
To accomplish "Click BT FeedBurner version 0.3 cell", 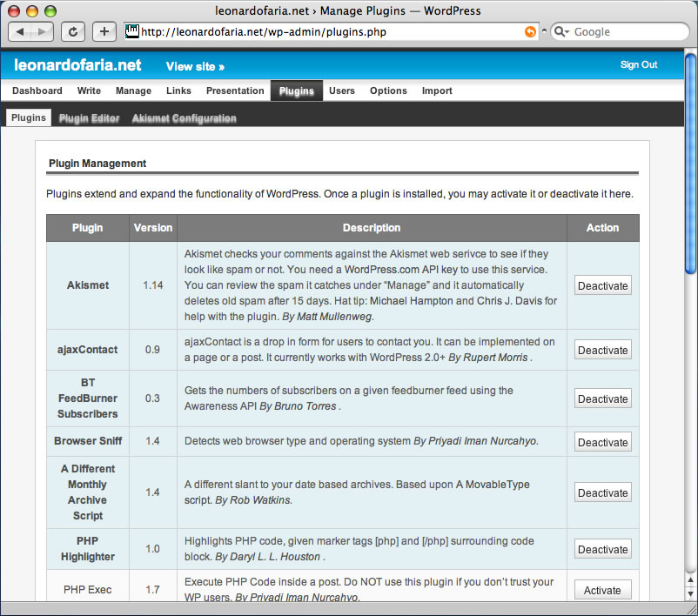I will tap(153, 398).
